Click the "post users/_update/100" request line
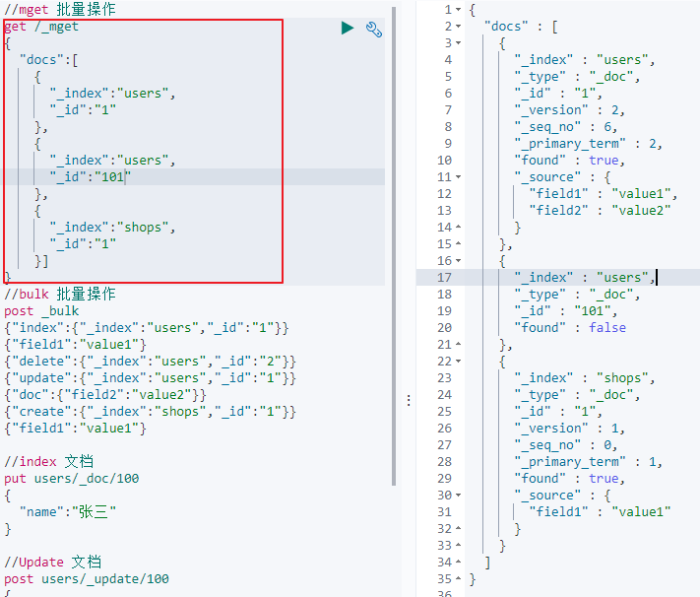The height and width of the screenshot is (597, 700). tap(87, 579)
